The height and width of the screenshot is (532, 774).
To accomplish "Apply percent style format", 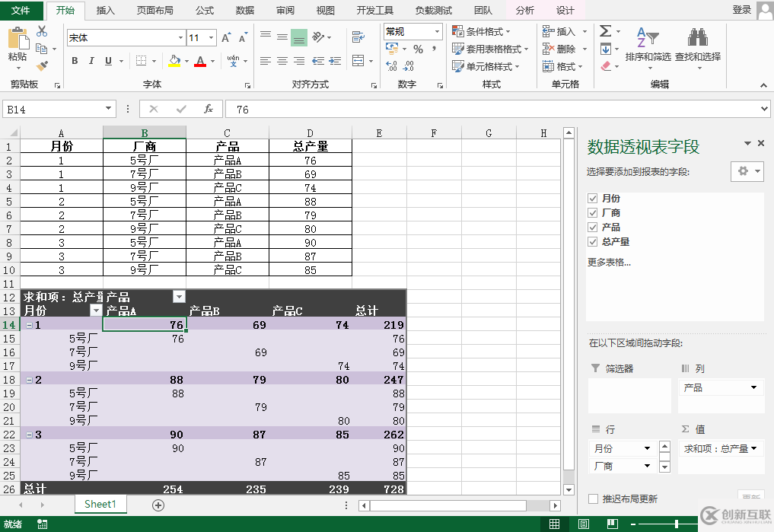I will 419,49.
